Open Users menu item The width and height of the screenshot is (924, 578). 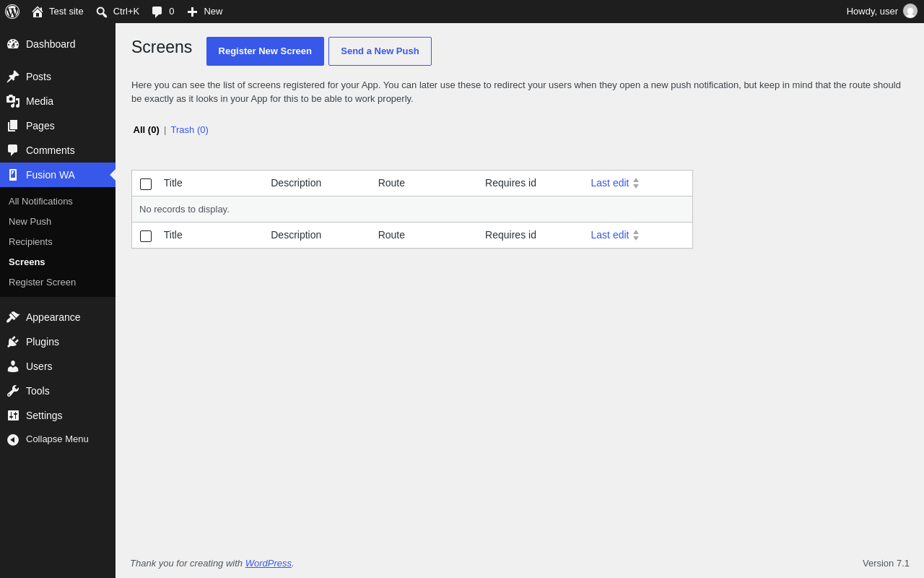[58, 366]
